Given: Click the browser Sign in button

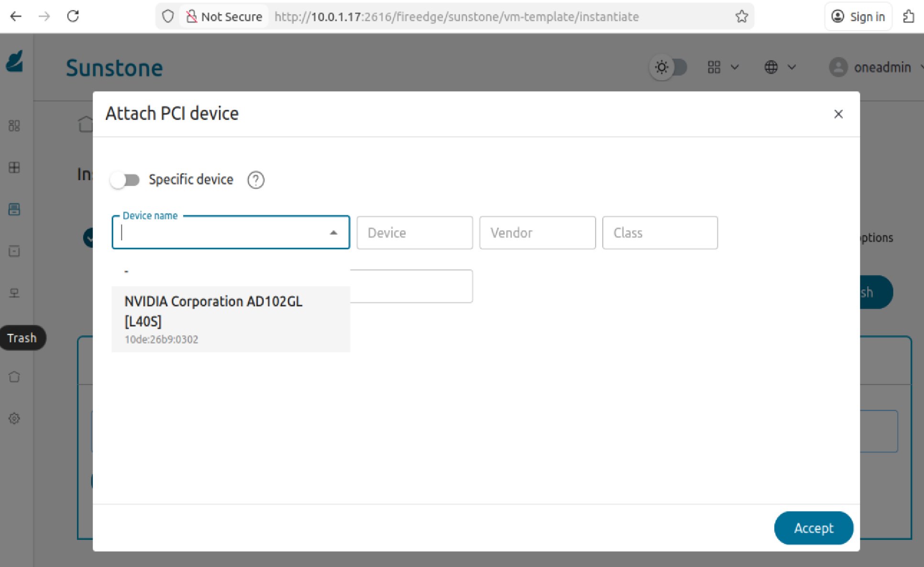Looking at the screenshot, I should point(858,17).
